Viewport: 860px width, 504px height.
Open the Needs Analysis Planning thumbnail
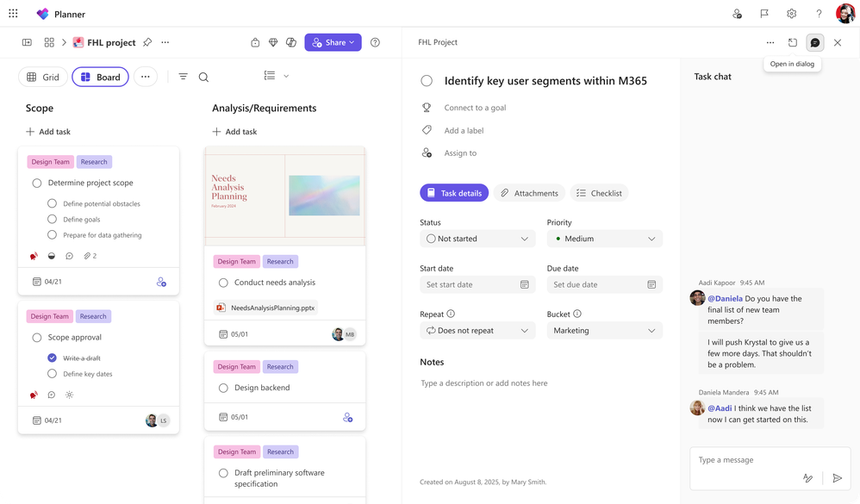(285, 196)
